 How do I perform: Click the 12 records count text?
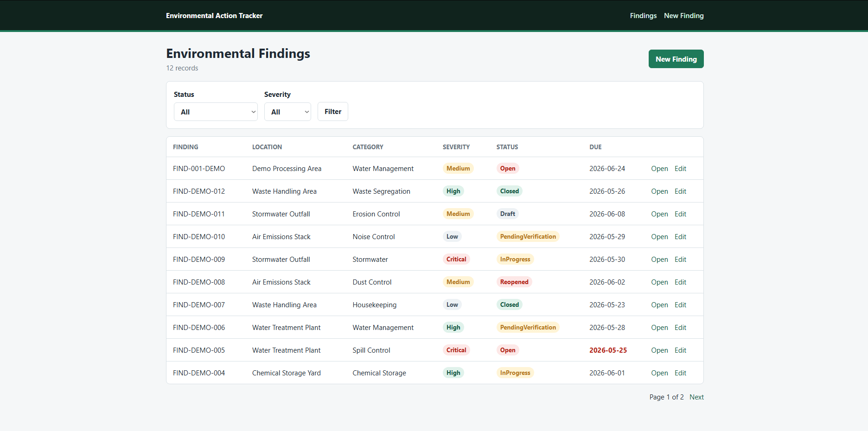[182, 68]
